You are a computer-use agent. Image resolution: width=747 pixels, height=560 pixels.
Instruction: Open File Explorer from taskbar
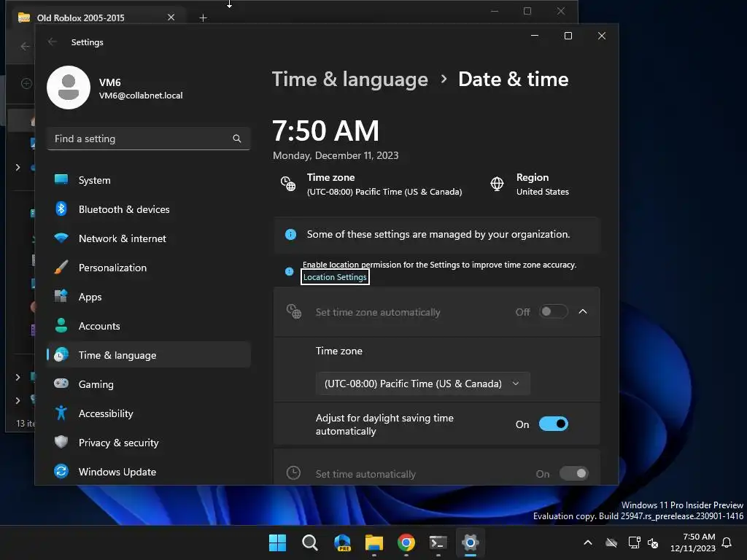point(374,542)
